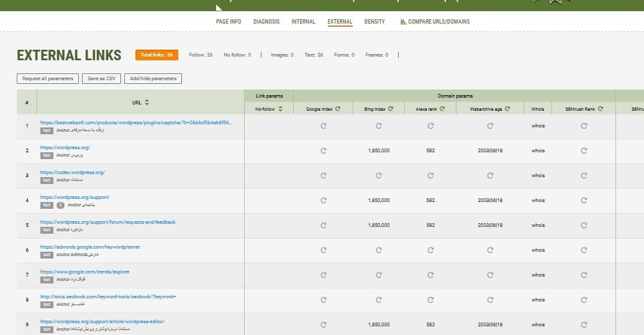Sort the table by URL column
The image size is (644, 335).
pos(147,103)
